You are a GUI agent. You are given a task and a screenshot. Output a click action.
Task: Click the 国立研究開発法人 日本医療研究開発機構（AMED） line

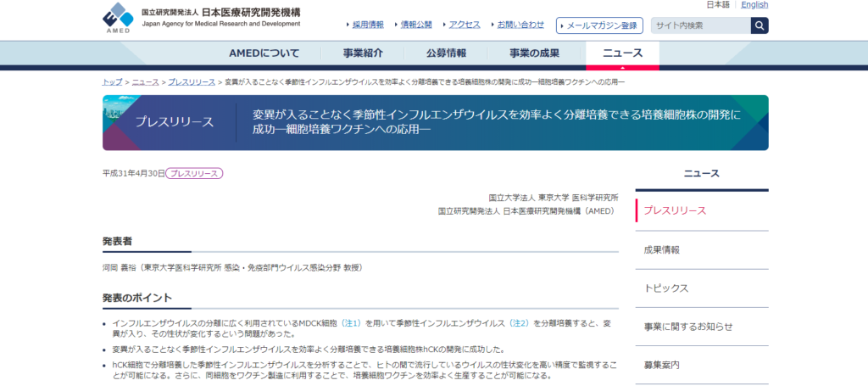[x=526, y=211]
